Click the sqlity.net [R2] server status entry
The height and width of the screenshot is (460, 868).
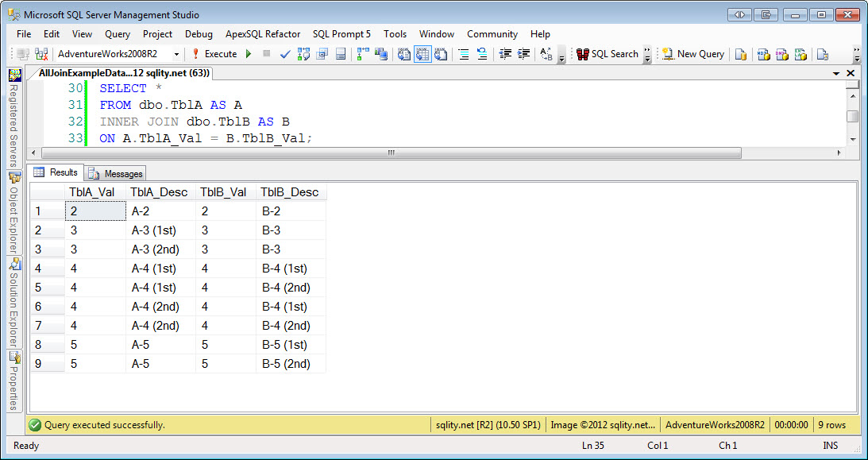tap(488, 425)
